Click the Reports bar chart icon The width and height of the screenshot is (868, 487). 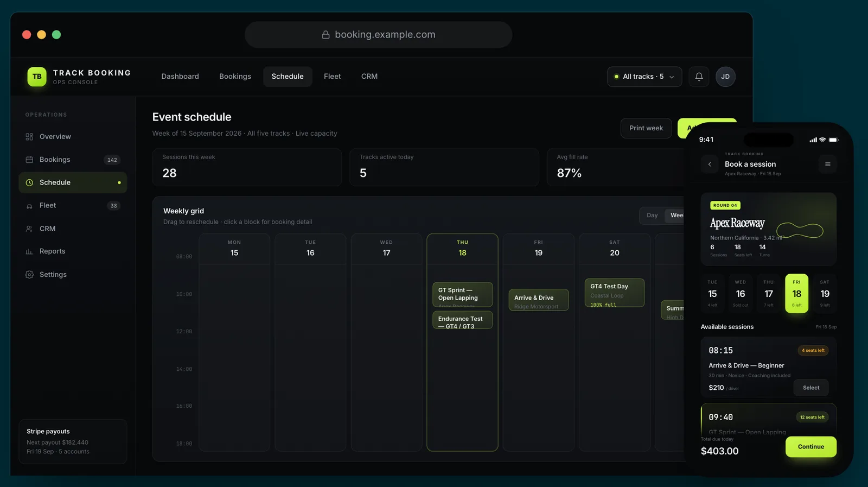(29, 251)
